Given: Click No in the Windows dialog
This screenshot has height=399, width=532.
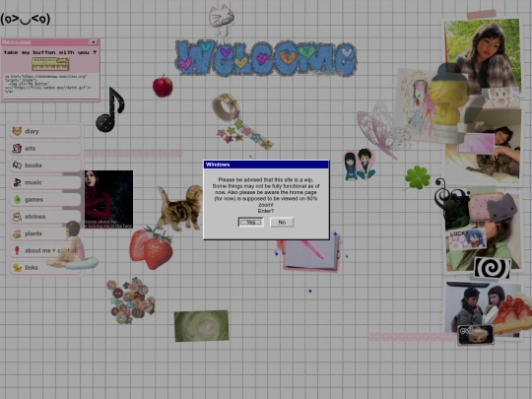Looking at the screenshot, I should point(282,223).
